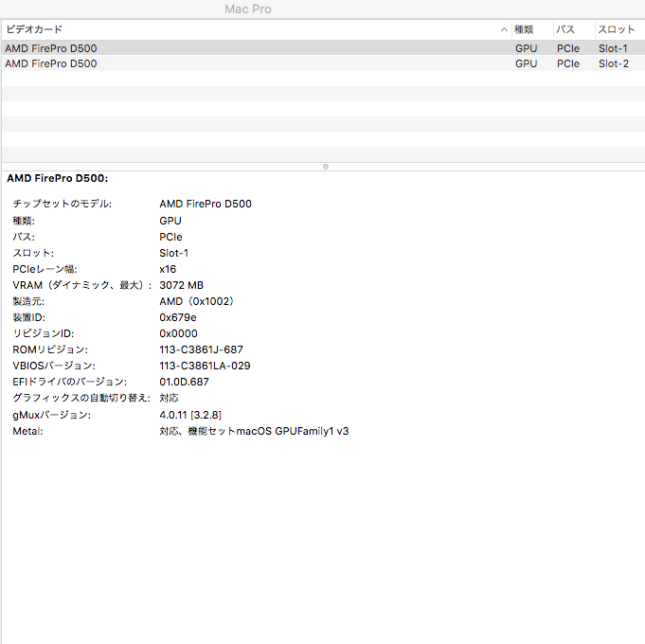This screenshot has width=645, height=644.
Task: Click the detail Slot-1 value under スロット
Action: (173, 253)
